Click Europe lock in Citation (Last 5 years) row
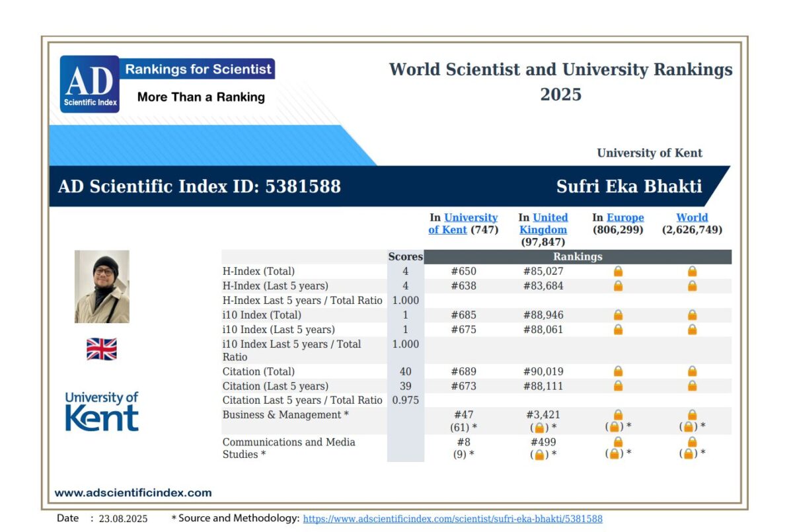793x532 pixels. point(618,386)
